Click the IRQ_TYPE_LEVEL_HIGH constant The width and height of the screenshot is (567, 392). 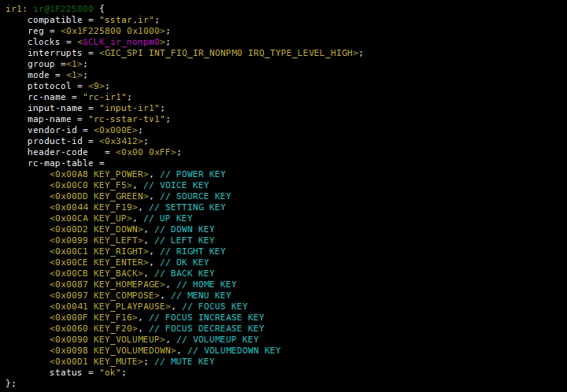301,53
